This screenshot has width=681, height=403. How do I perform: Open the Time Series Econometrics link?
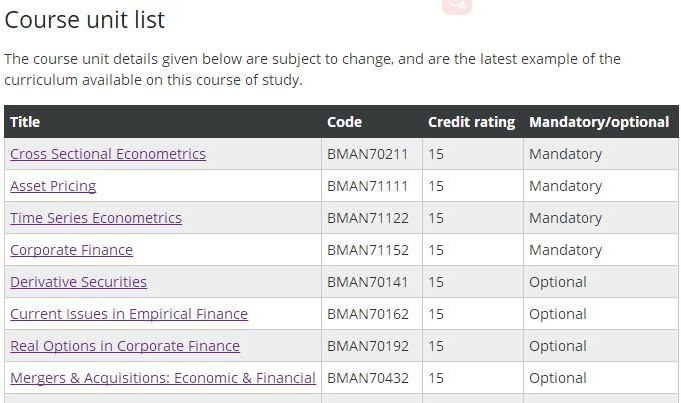[96, 218]
